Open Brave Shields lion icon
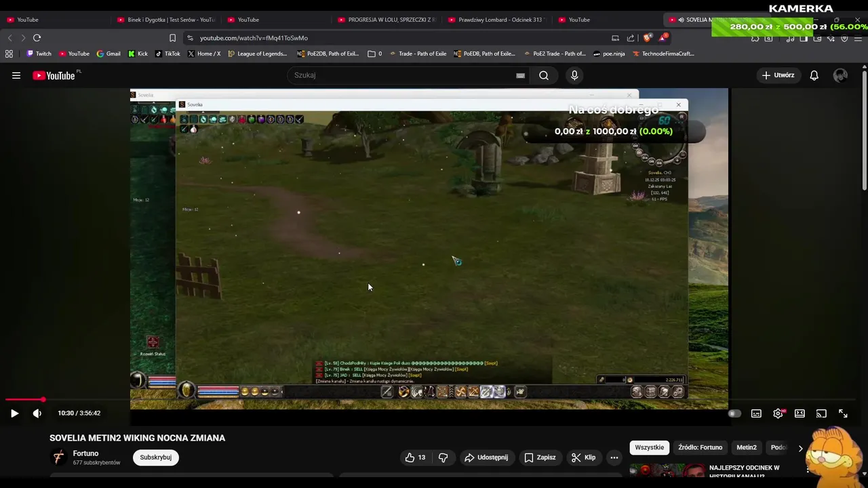 click(x=647, y=38)
